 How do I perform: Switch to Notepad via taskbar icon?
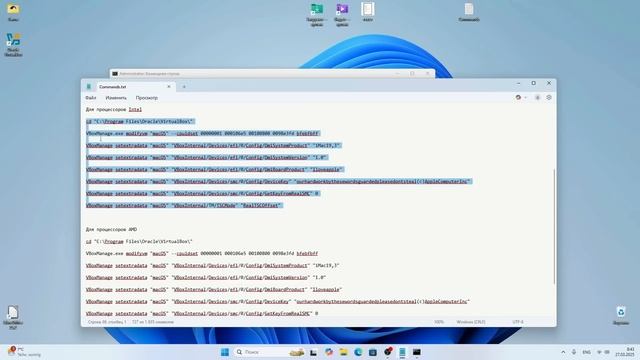[x=402, y=352]
